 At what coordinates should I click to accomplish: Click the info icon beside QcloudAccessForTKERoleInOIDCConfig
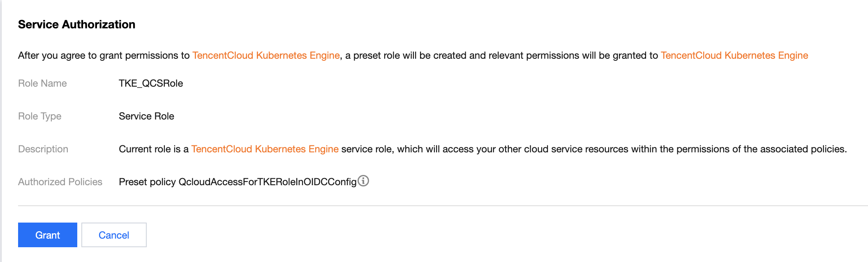pos(363,181)
